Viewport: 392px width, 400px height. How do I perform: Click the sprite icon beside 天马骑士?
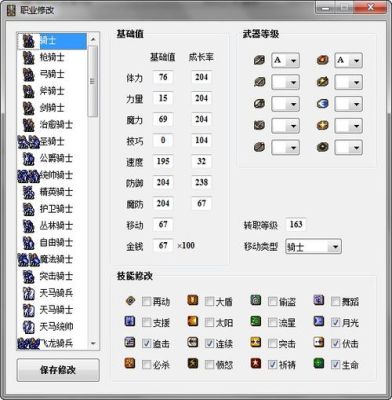pos(29,310)
